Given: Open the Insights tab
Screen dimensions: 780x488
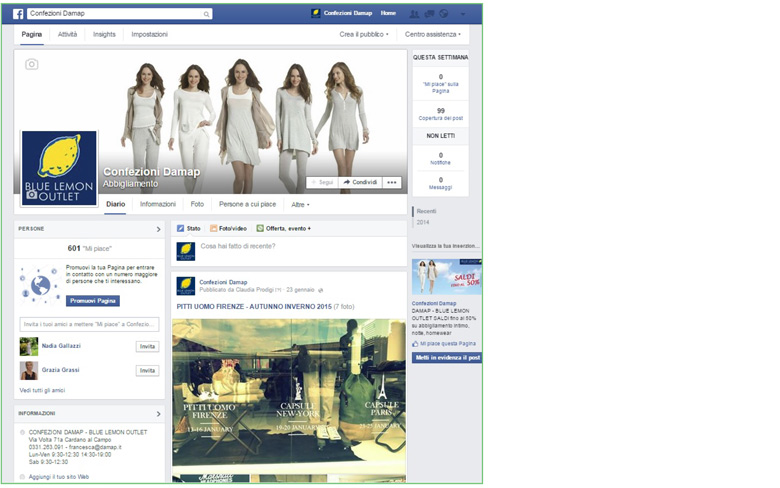Looking at the screenshot, I should (104, 34).
